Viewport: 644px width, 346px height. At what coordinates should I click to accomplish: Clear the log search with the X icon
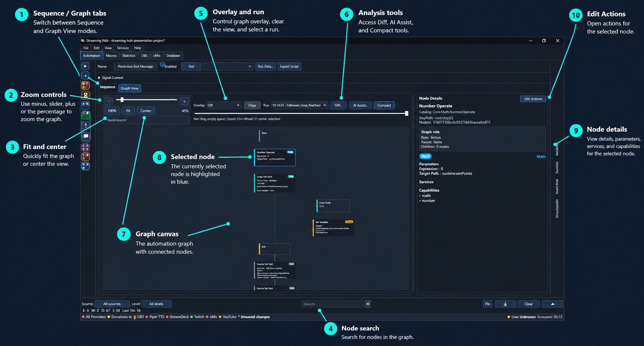click(368, 304)
